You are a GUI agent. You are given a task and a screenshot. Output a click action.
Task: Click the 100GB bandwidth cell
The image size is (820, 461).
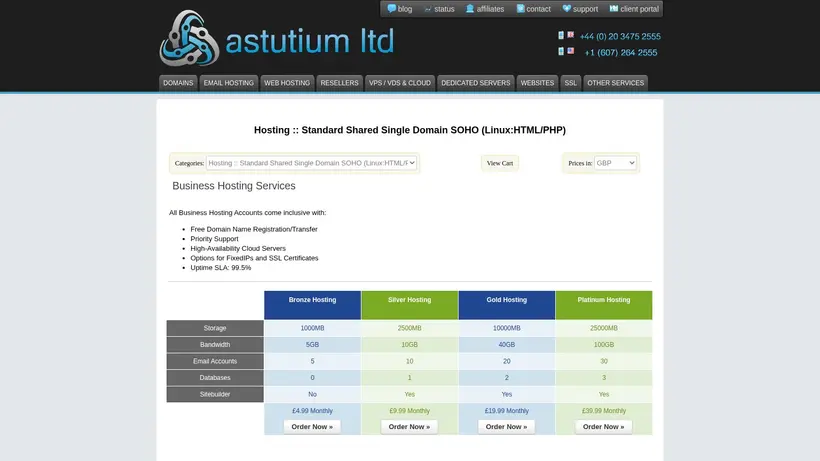pos(603,344)
